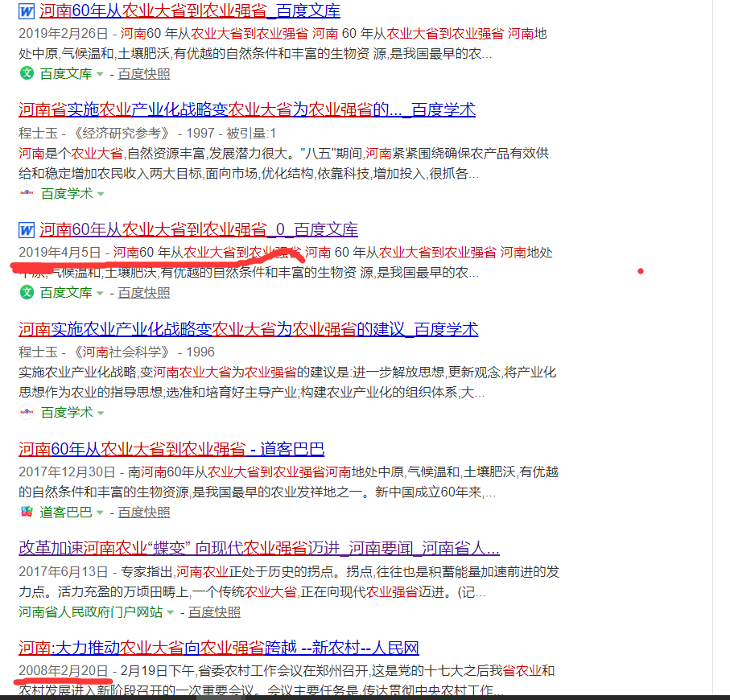Open 百度快照 for 2019年2月26日 百度文库 result
This screenshot has width=730, height=700.
tap(144, 74)
